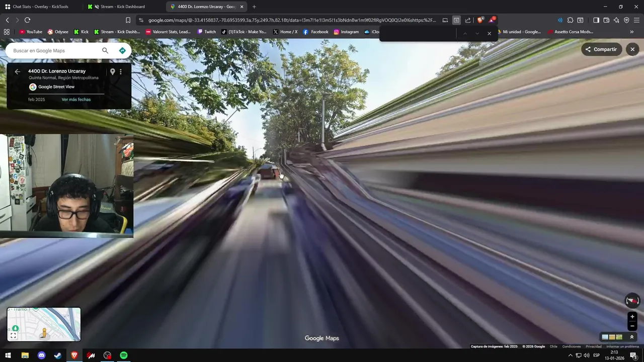Expand the imagery strip with double chevron
The height and width of the screenshot is (362, 644).
click(632, 337)
